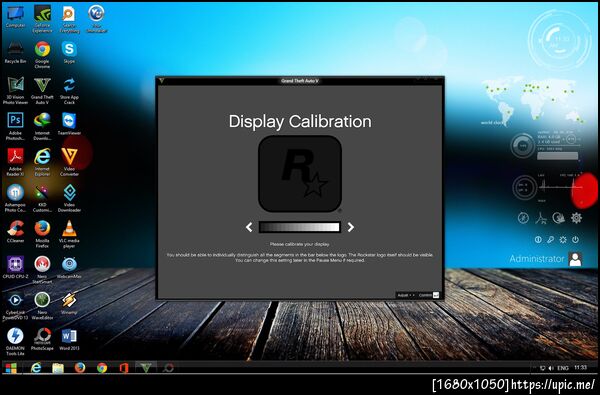Open Firefox from taskbar

click(x=80, y=368)
